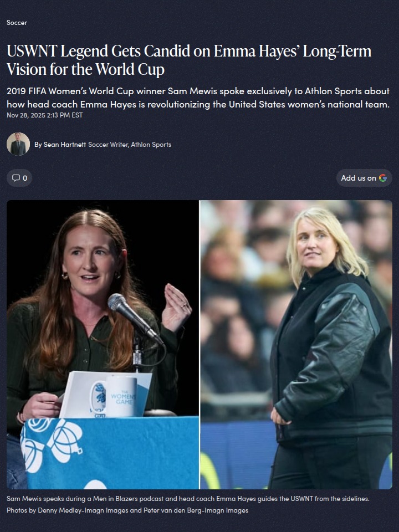Open the Soccer category link

17,23
